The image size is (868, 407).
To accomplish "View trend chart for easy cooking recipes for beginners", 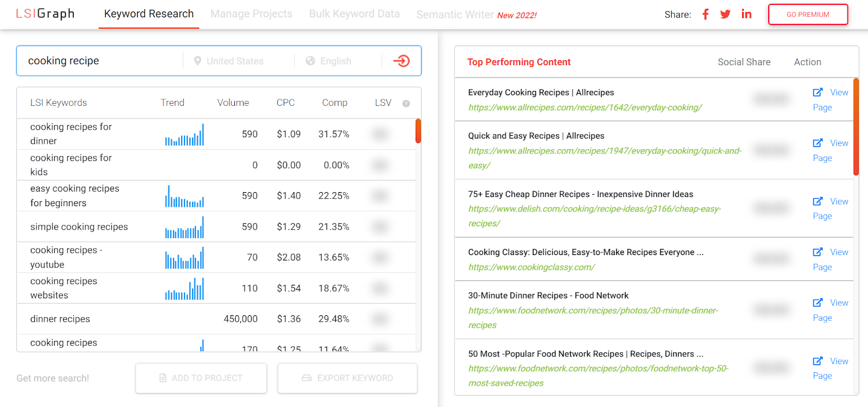I will pyautogui.click(x=184, y=196).
